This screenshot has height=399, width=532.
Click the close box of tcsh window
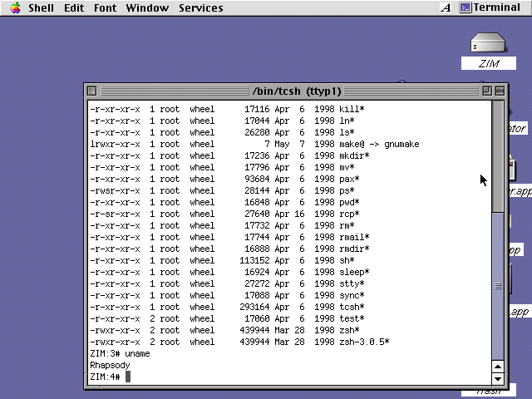(x=92, y=91)
